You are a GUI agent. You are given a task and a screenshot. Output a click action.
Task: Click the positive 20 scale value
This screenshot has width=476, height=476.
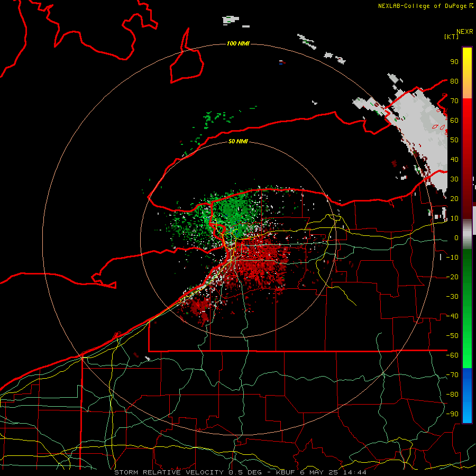point(454,198)
